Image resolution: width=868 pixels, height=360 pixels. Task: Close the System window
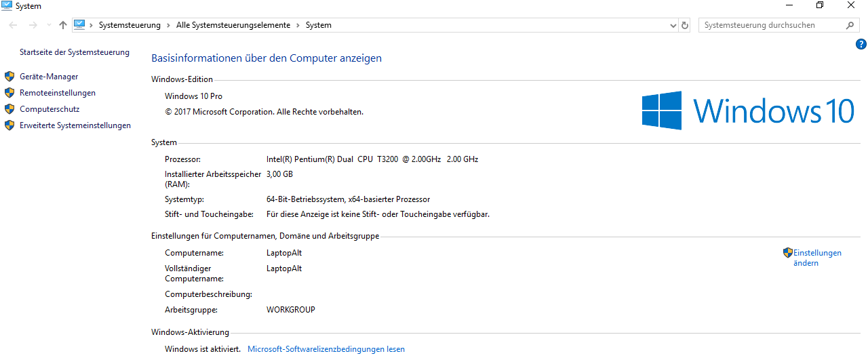click(x=851, y=5)
